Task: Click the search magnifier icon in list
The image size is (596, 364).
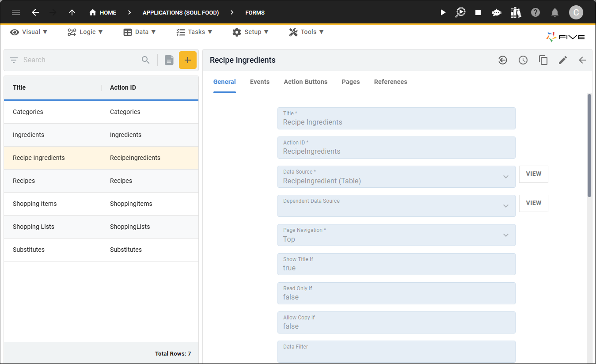Action: 146,60
